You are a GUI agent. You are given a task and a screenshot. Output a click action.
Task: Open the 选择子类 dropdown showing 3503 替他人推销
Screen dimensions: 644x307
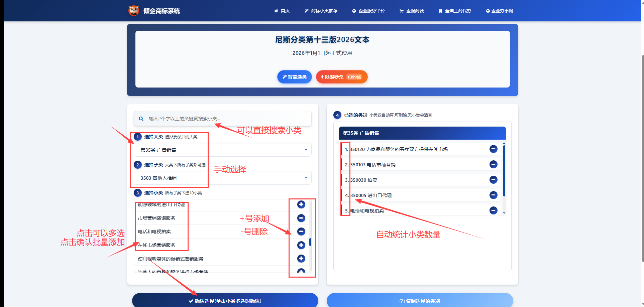222,178
